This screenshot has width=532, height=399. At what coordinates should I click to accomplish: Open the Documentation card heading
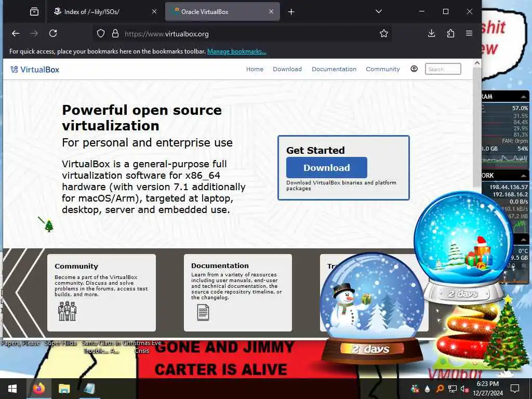click(x=220, y=265)
